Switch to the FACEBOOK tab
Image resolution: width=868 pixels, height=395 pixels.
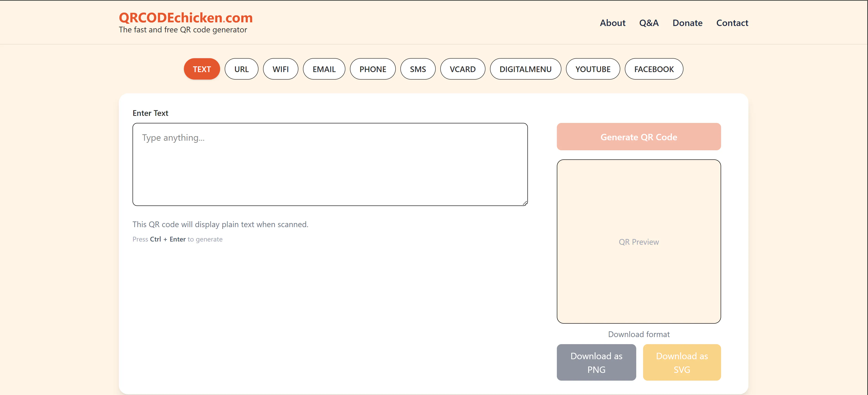coord(654,69)
